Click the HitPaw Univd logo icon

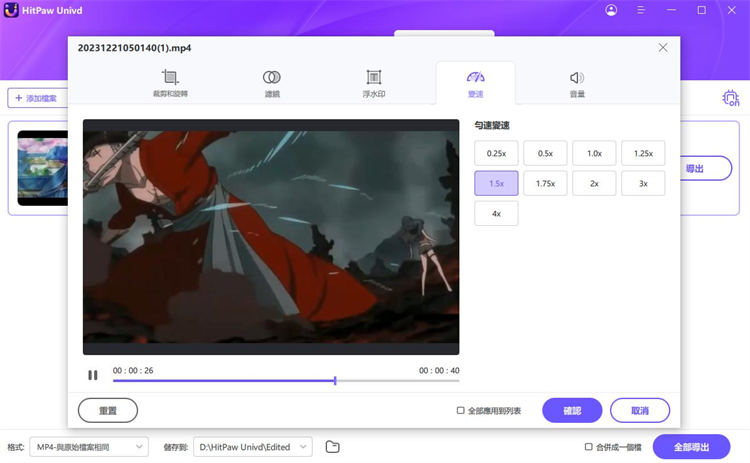11,10
